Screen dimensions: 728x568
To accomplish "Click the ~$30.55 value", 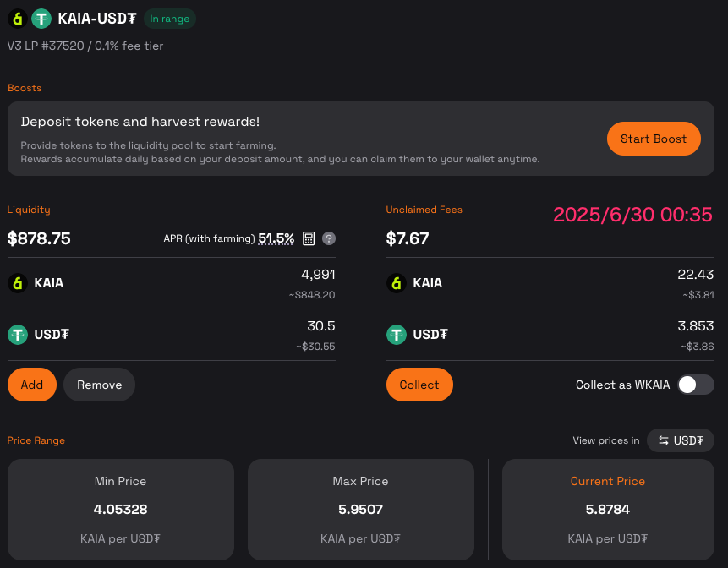I will 315,347.
